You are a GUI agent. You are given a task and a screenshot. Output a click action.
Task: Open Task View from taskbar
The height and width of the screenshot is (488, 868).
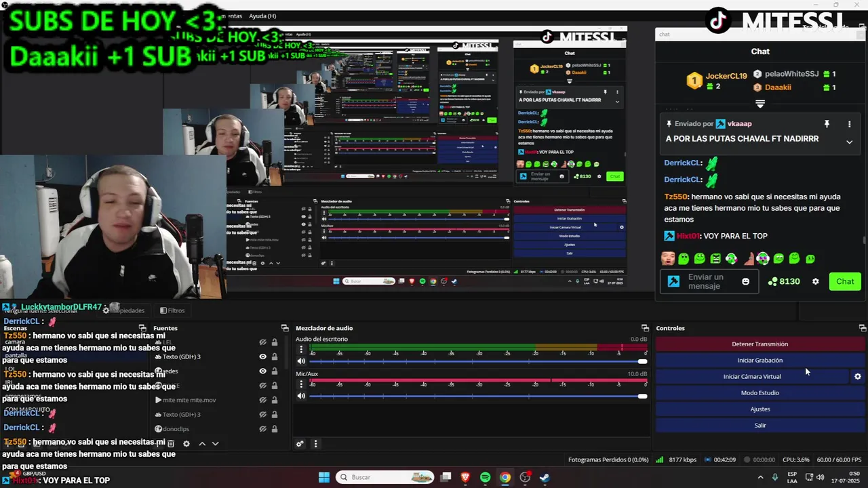pos(446,477)
